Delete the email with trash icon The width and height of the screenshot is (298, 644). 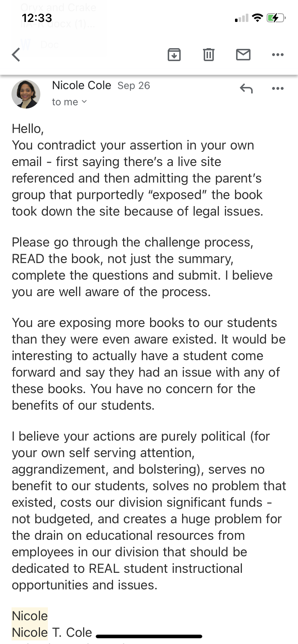209,55
